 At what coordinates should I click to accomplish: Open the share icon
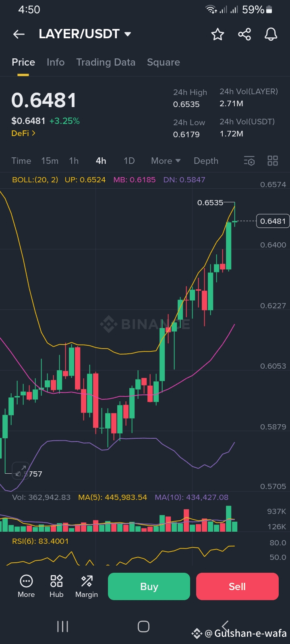pos(244,34)
